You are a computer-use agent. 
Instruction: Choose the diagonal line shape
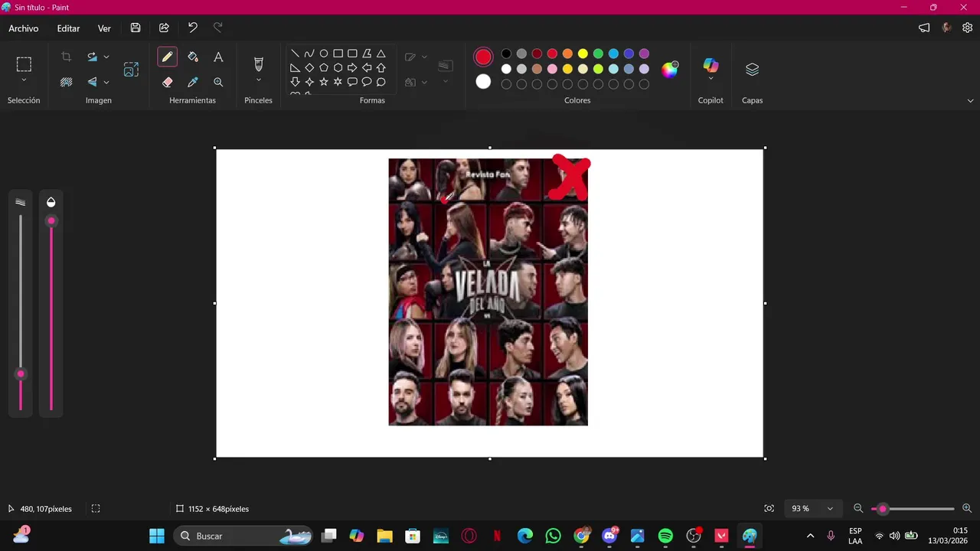[295, 54]
